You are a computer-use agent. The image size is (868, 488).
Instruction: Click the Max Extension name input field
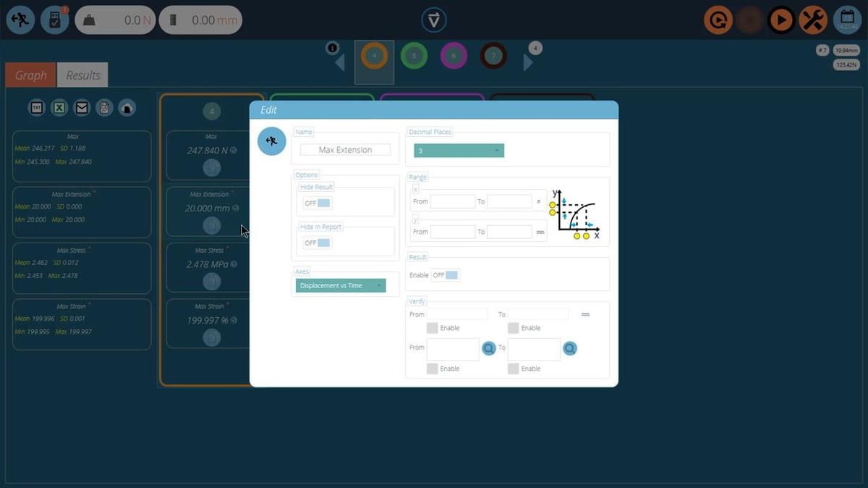click(x=345, y=150)
